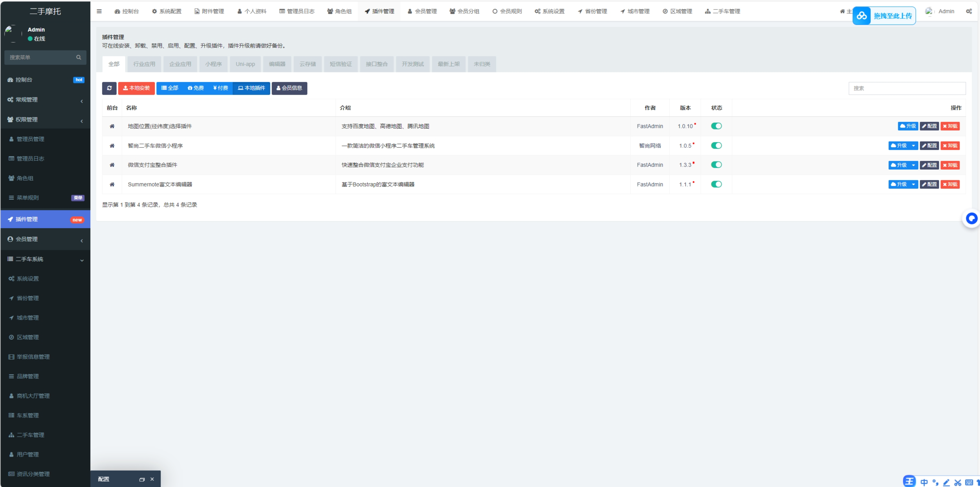Show 本地插件 list
This screenshot has width=980, height=487.
(x=251, y=88)
